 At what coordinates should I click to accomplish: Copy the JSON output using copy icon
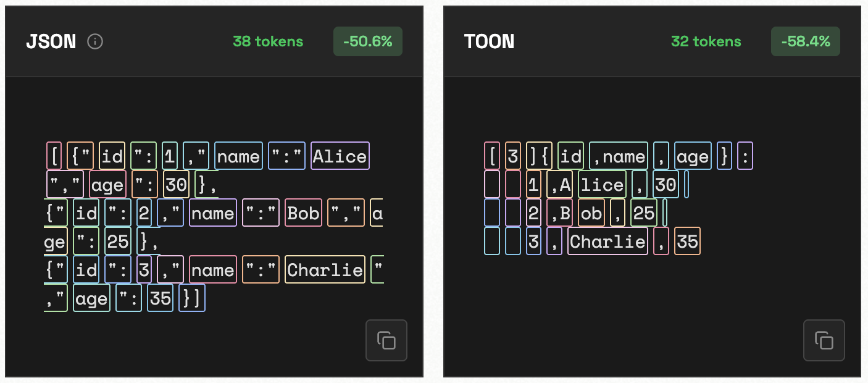[x=386, y=340]
